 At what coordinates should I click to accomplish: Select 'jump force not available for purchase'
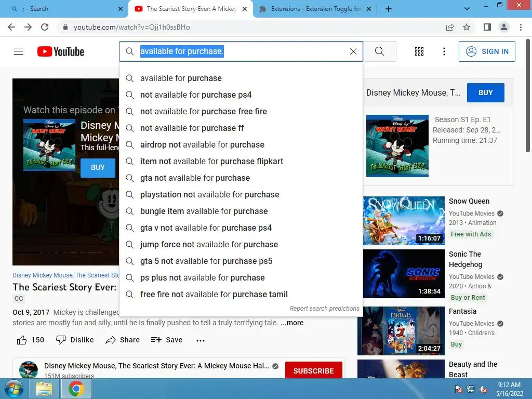pyautogui.click(x=241, y=244)
